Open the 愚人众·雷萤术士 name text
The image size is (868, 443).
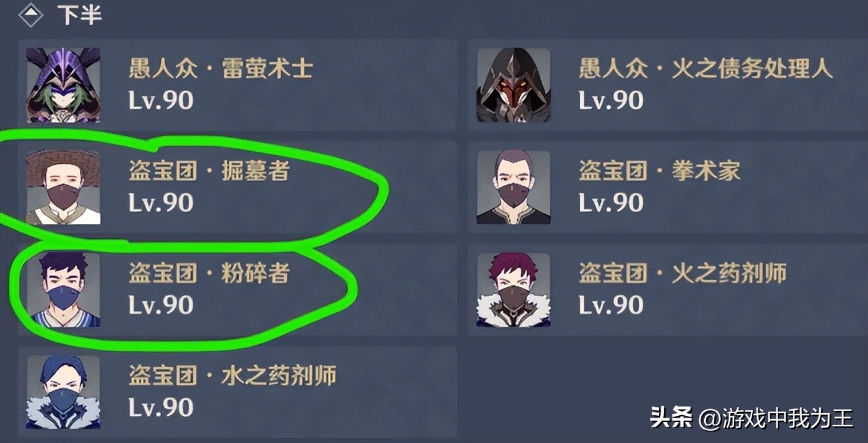click(x=221, y=69)
